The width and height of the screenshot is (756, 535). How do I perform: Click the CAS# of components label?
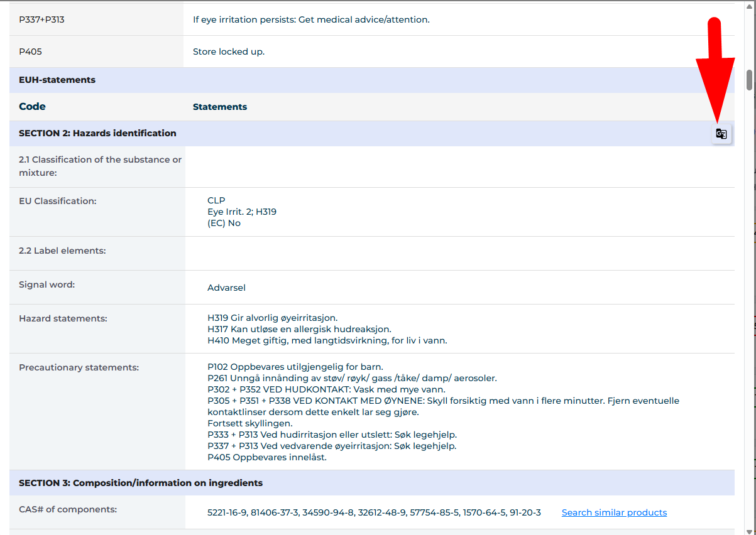click(68, 509)
